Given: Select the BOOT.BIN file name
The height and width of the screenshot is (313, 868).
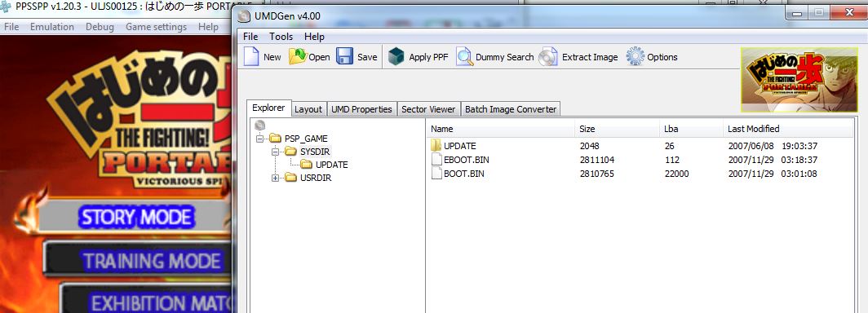Looking at the screenshot, I should tap(463, 174).
